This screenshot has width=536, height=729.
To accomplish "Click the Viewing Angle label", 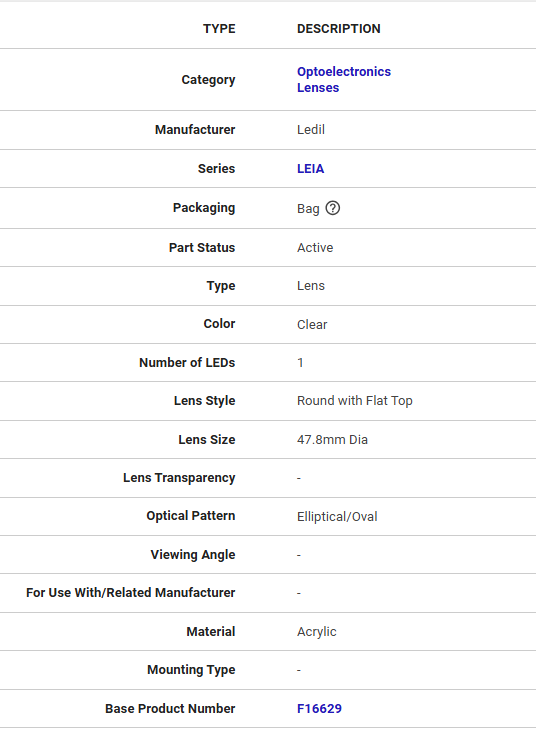I will [193, 555].
